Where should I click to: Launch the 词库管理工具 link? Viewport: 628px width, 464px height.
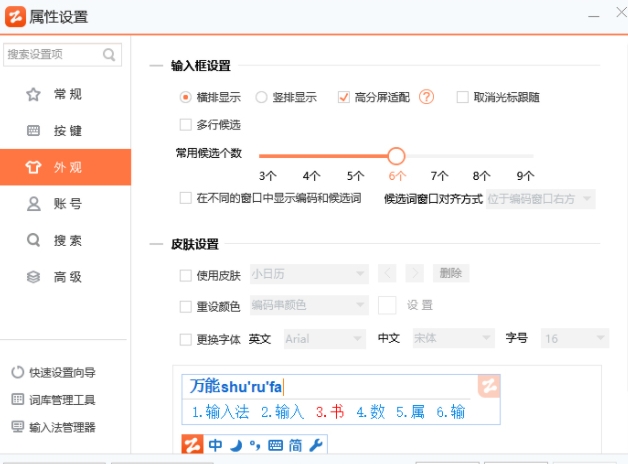[x=60, y=400]
